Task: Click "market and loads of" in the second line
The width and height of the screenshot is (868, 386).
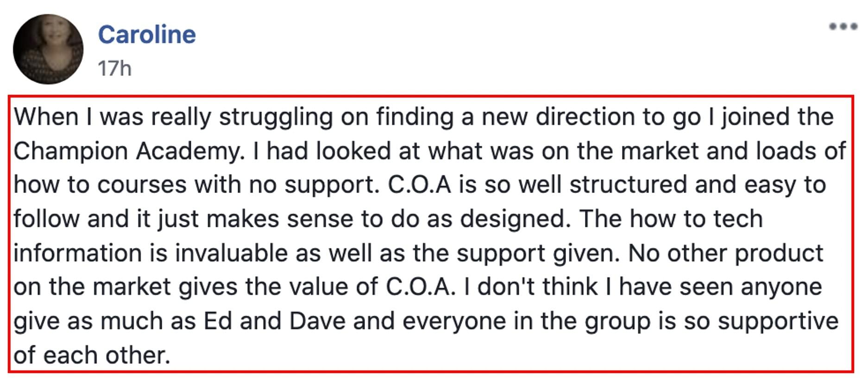Action: tap(734, 151)
